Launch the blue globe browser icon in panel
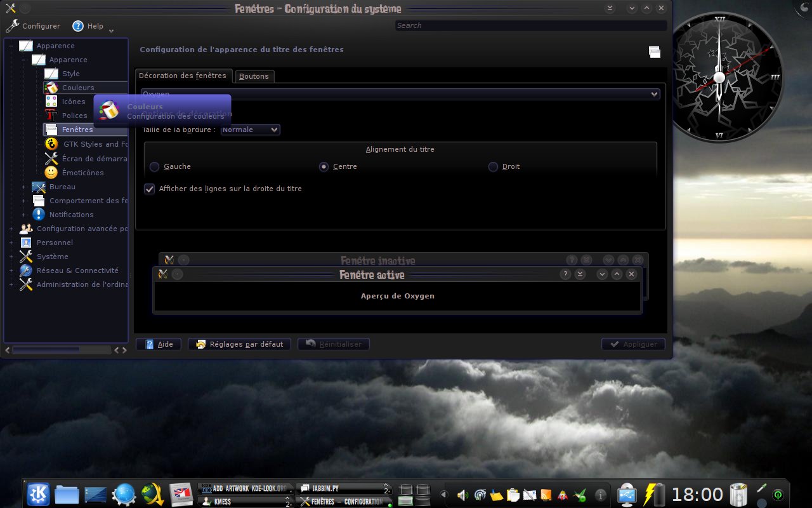Screen dimensions: 812x508 tap(124, 494)
